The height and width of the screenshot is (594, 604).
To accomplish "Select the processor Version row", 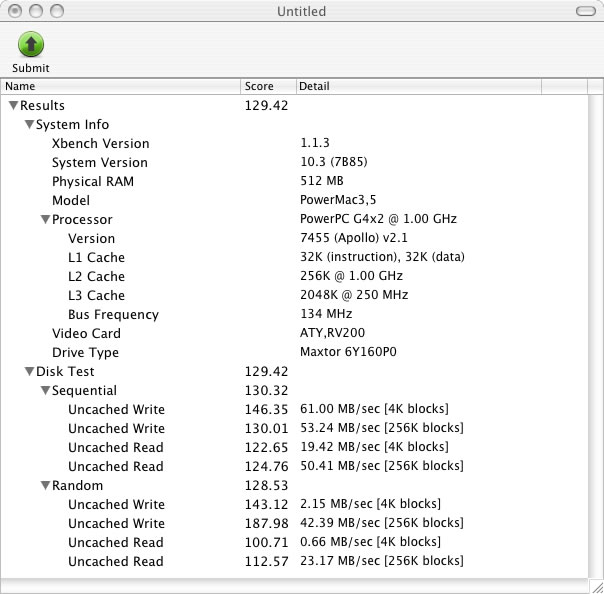I will pos(294,238).
